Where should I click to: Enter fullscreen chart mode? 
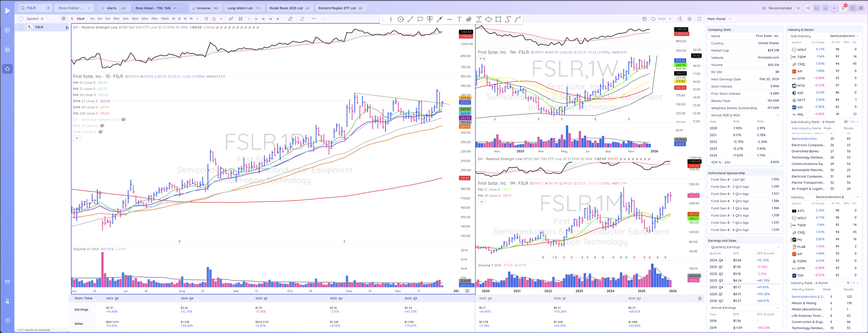click(x=699, y=19)
